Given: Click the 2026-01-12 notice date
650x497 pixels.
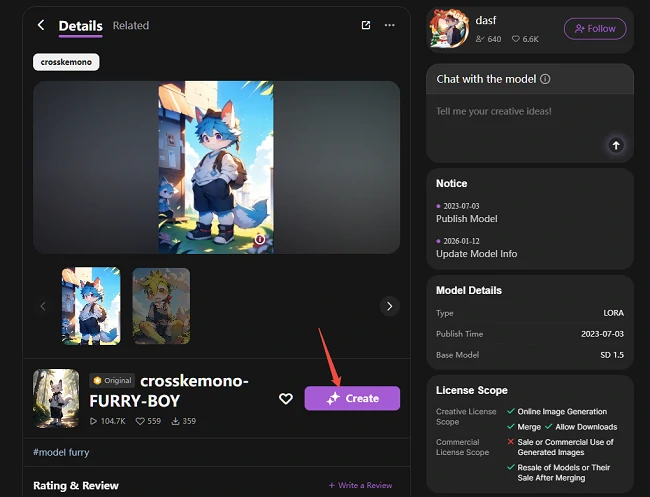Looking at the screenshot, I should point(461,241).
